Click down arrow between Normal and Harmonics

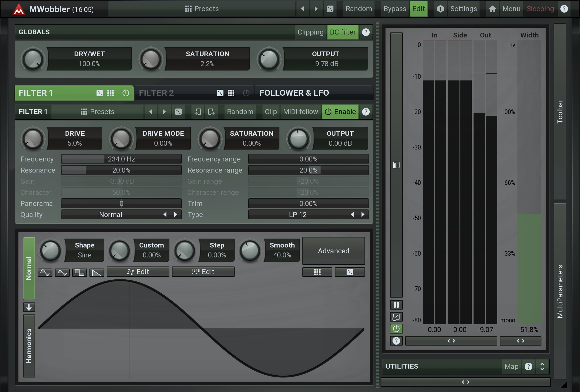(29, 307)
